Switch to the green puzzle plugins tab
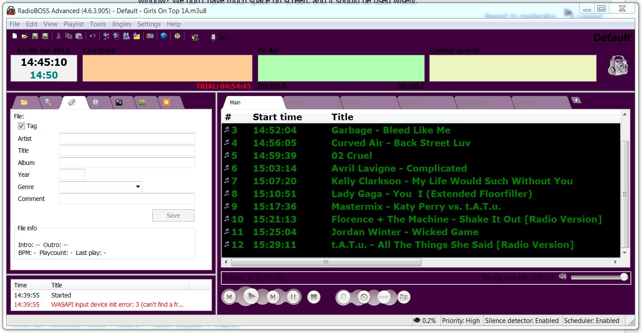644x333 pixels. tap(143, 102)
